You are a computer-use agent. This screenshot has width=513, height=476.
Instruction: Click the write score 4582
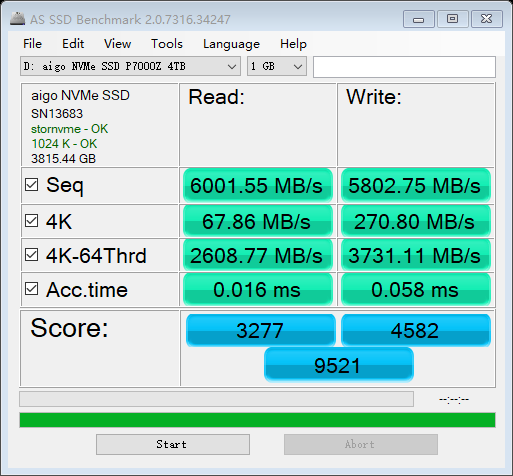pos(416,330)
